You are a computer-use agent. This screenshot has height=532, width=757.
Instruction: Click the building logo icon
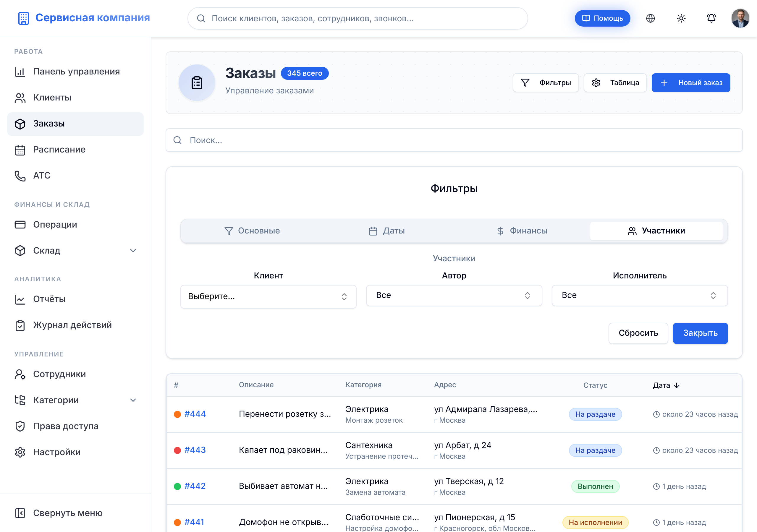(23, 18)
